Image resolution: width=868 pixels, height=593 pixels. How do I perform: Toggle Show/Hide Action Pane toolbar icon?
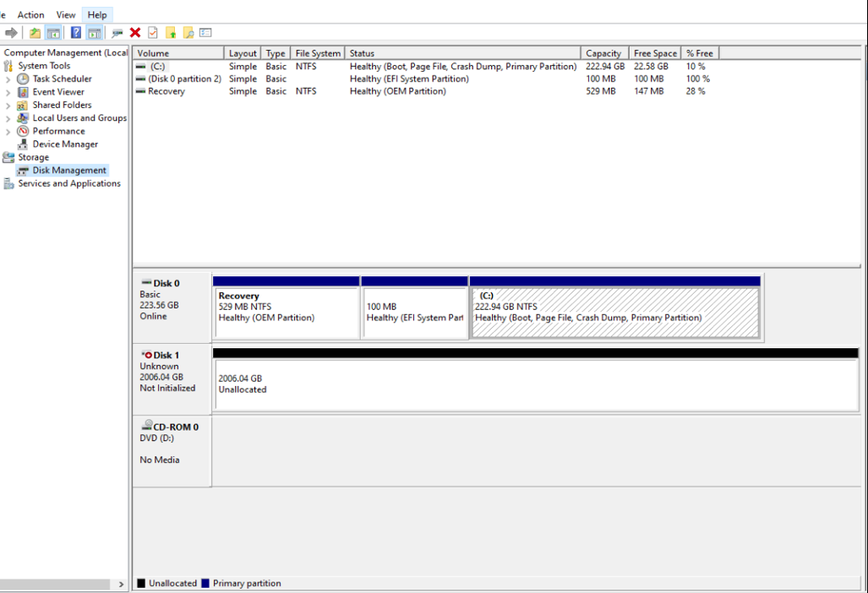tap(94, 33)
